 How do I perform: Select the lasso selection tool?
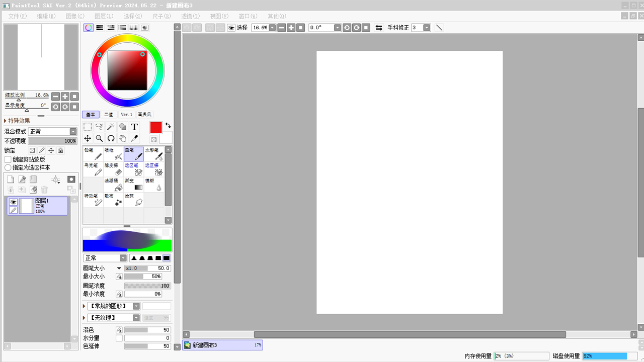coord(99,127)
